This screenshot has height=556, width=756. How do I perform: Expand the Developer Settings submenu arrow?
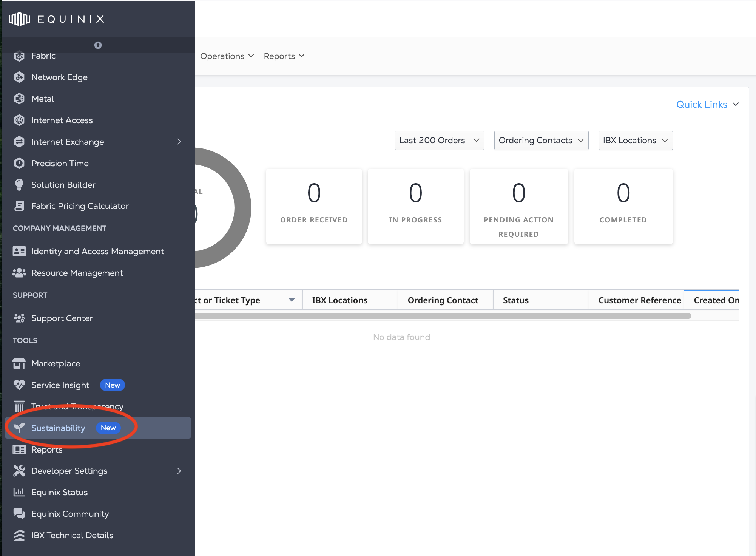[x=179, y=471]
